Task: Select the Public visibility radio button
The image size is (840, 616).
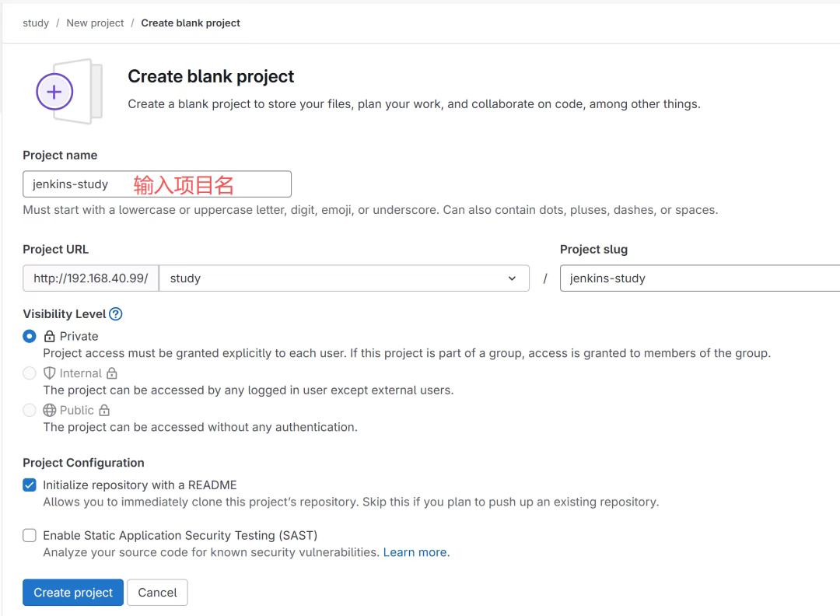Action: pyautogui.click(x=30, y=410)
